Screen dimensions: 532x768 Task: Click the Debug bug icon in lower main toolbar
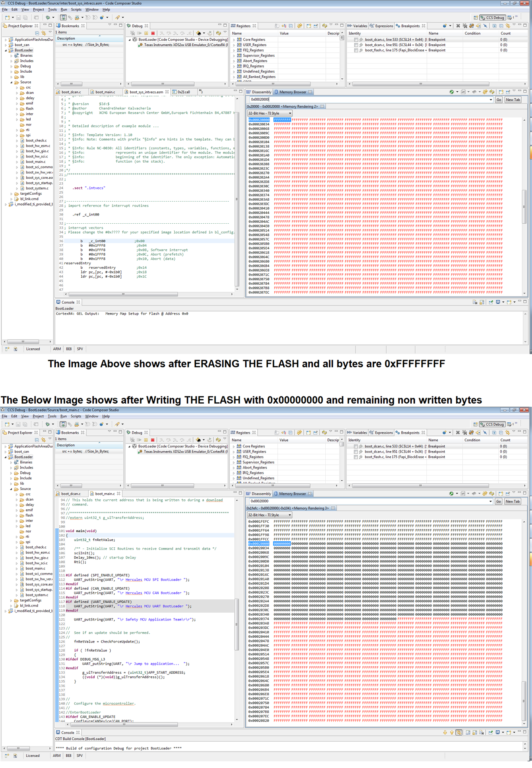48,424
